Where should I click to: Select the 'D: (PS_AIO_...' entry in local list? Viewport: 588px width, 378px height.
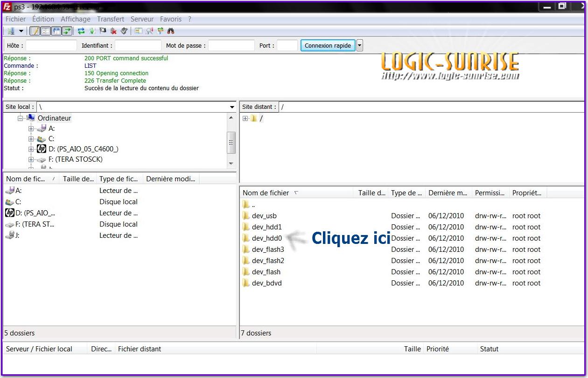pos(35,213)
